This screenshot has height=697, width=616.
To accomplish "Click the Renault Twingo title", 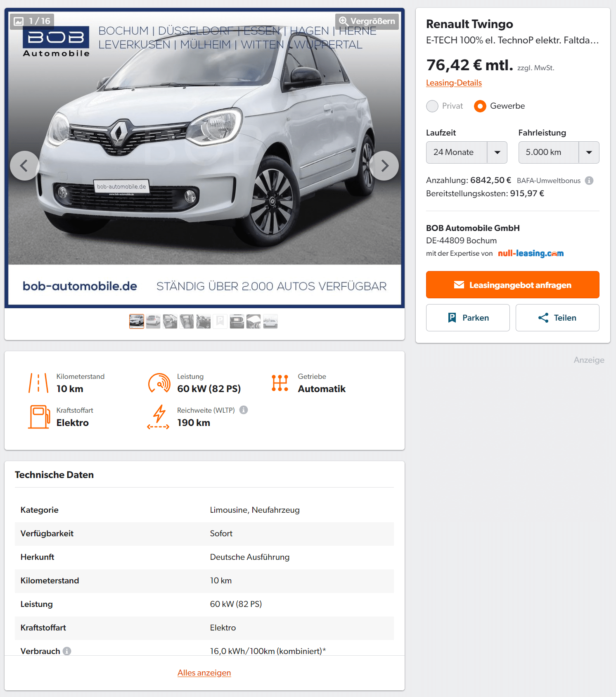I will pos(469,24).
